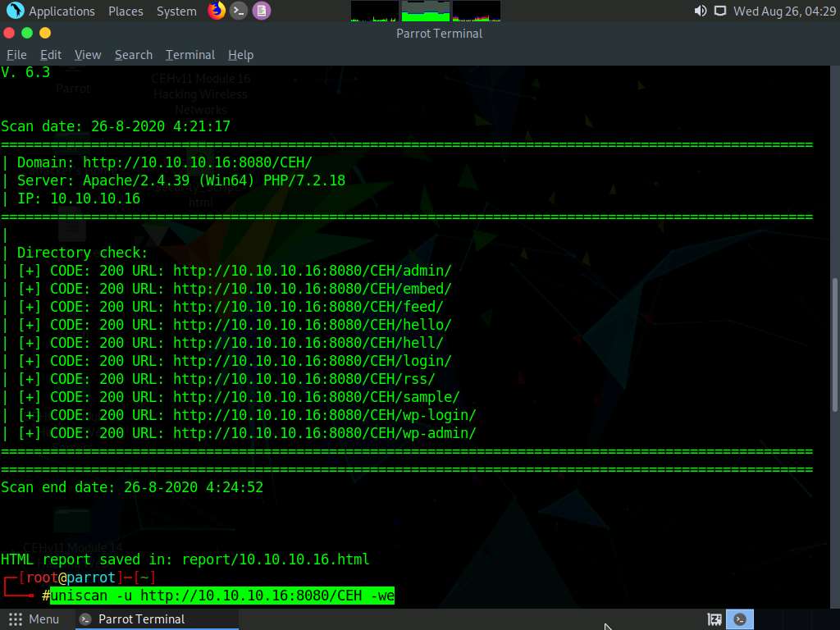The width and height of the screenshot is (840, 630).
Task: Click the yellow window button
Action: click(45, 33)
